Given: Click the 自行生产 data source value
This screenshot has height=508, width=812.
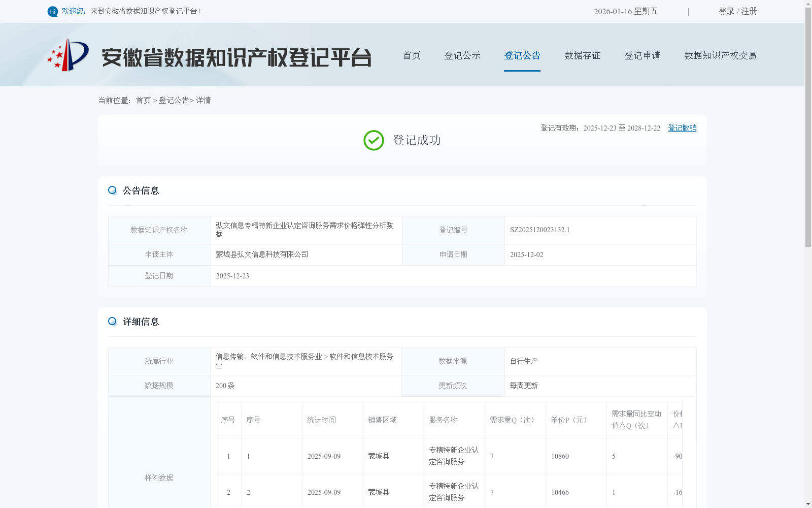Looking at the screenshot, I should (x=524, y=361).
